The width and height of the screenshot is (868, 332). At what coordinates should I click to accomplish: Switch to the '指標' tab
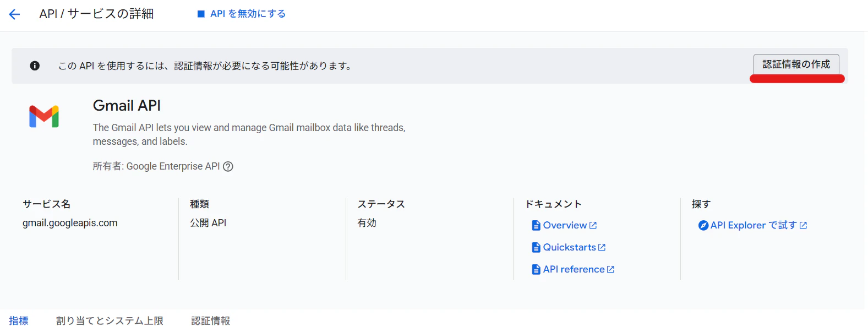pos(19,320)
